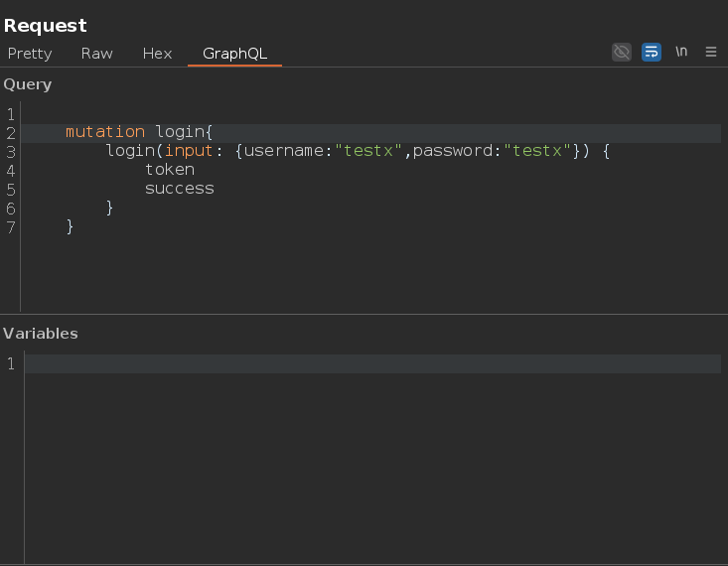Image resolution: width=728 pixels, height=566 pixels.
Task: Open the Hex tab
Action: pyautogui.click(x=157, y=54)
